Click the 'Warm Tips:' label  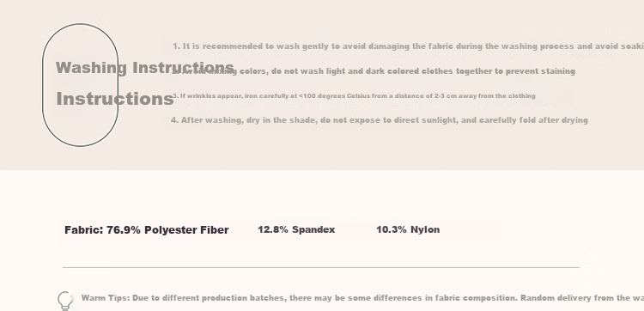click(106, 298)
